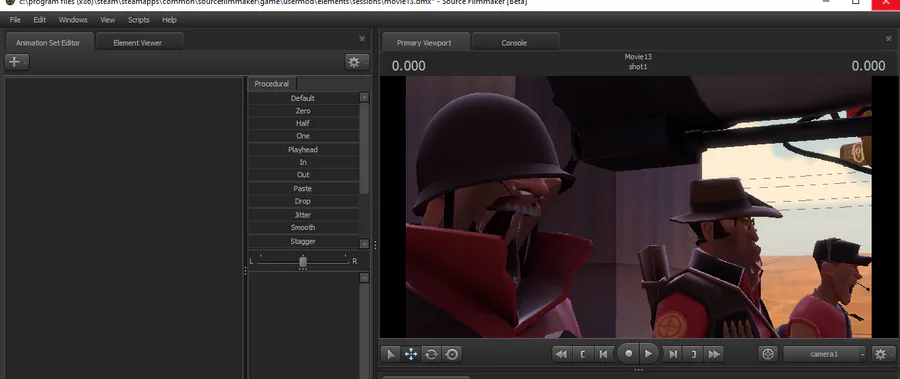Apply the Drop preset
Viewport: 900px width, 379px height.
coord(303,201)
